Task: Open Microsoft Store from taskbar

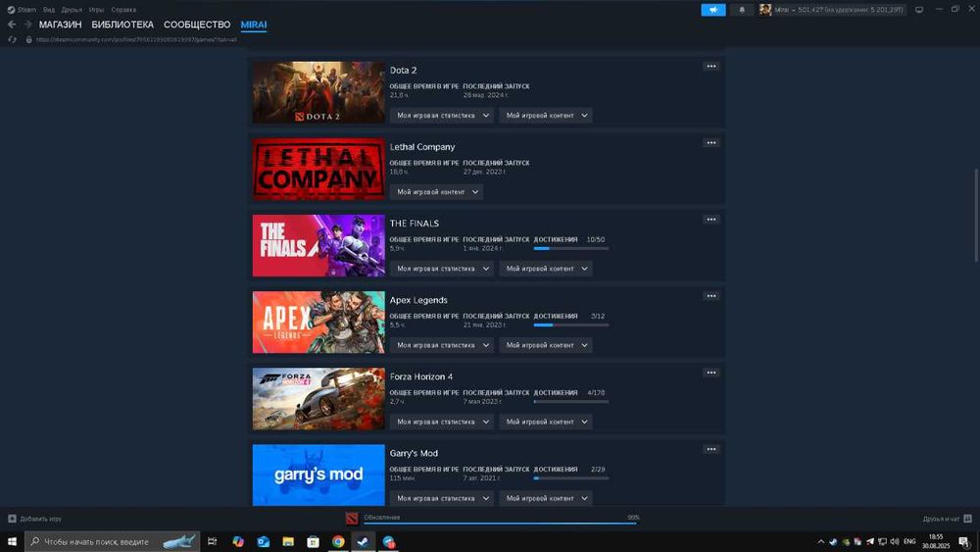Action: point(314,541)
